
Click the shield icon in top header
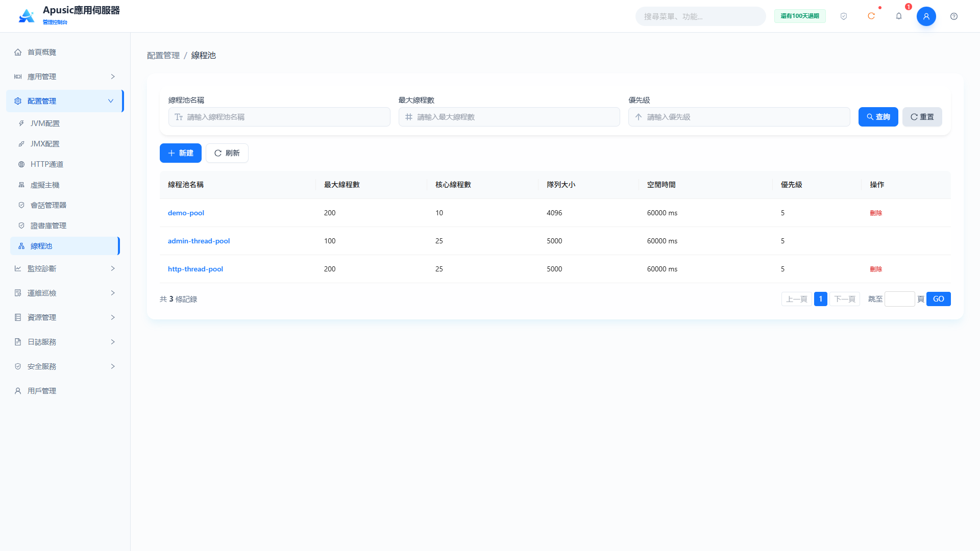tap(844, 16)
